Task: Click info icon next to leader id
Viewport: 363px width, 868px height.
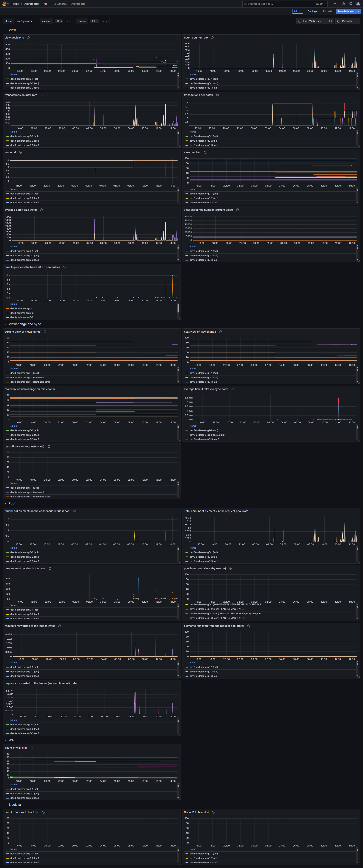Action: pos(21,153)
